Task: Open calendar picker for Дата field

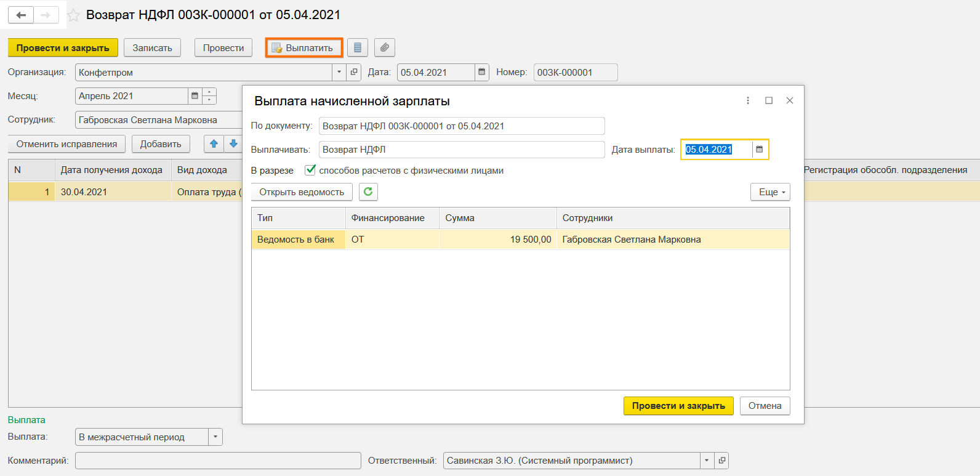Action: [x=482, y=72]
